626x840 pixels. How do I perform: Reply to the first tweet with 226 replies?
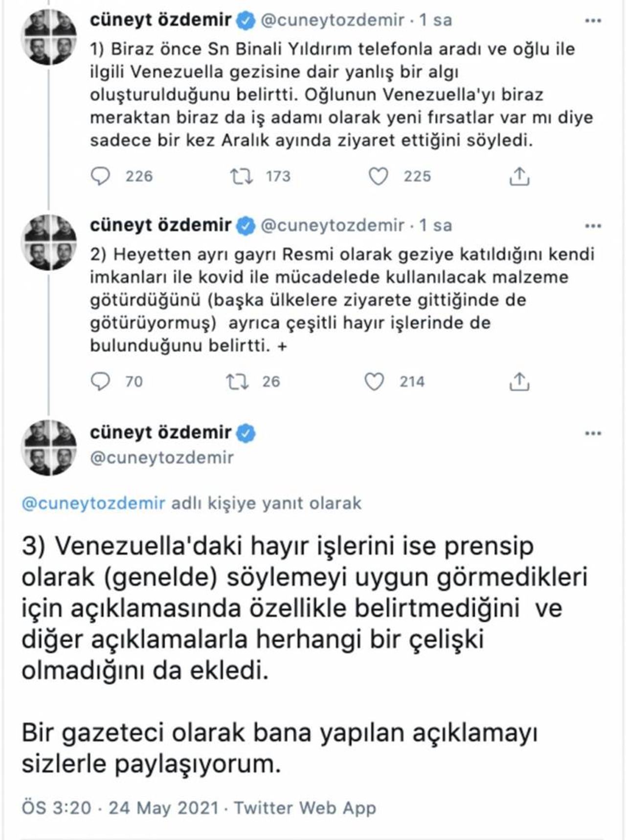[101, 177]
